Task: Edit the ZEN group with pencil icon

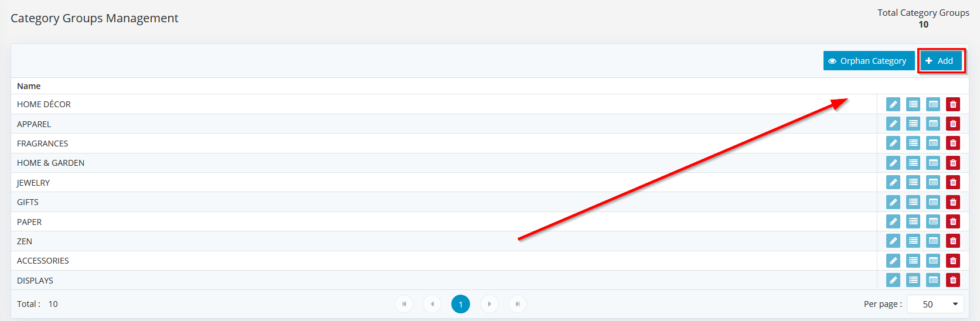Action: [x=893, y=241]
